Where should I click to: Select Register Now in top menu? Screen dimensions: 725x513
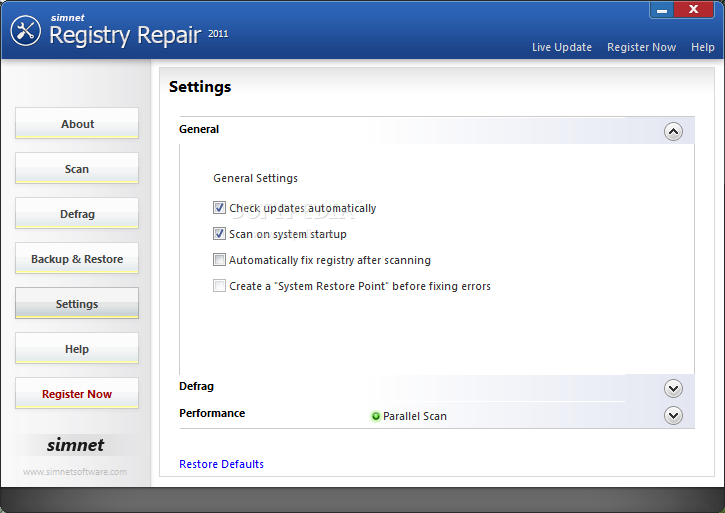coord(641,47)
